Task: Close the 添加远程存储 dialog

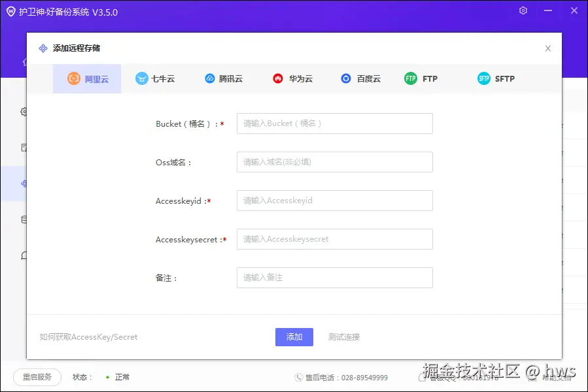Action: (548, 48)
